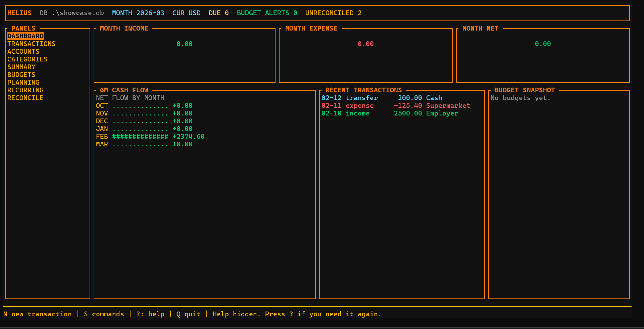644x329 pixels.
Task: Click the CUR USD currency indicator
Action: tap(187, 13)
